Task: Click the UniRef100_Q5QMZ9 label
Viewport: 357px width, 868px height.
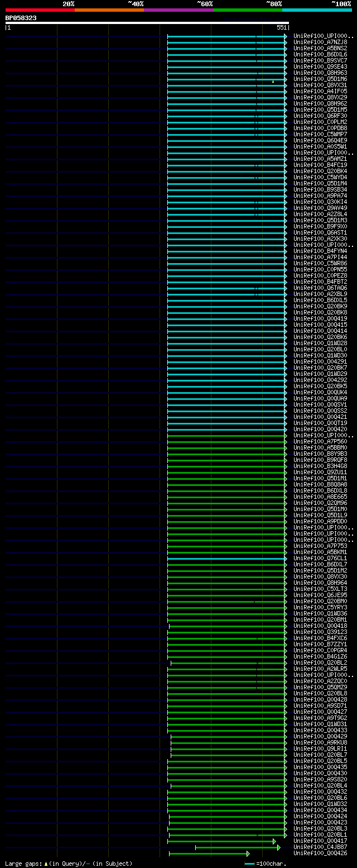Action: click(320, 687)
